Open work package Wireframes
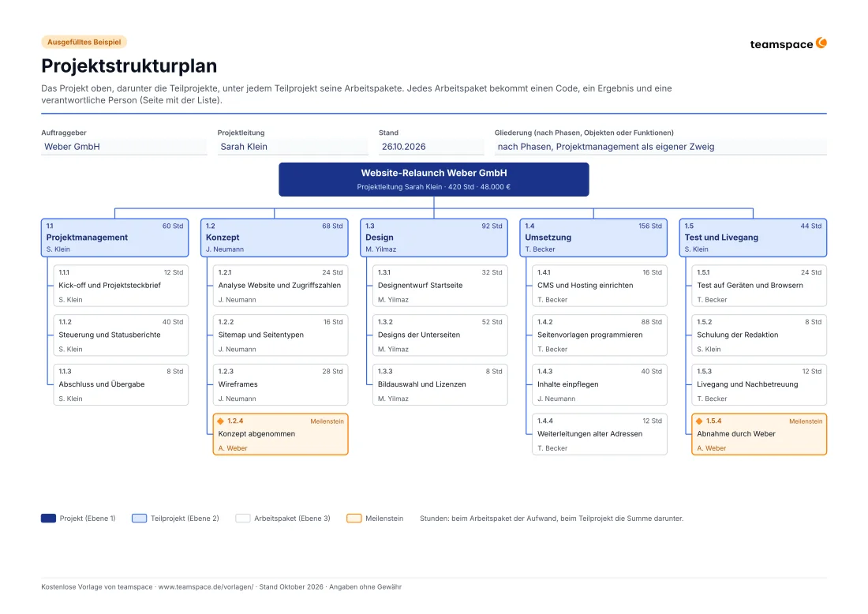Screen dimensions: 868x614 [281, 385]
